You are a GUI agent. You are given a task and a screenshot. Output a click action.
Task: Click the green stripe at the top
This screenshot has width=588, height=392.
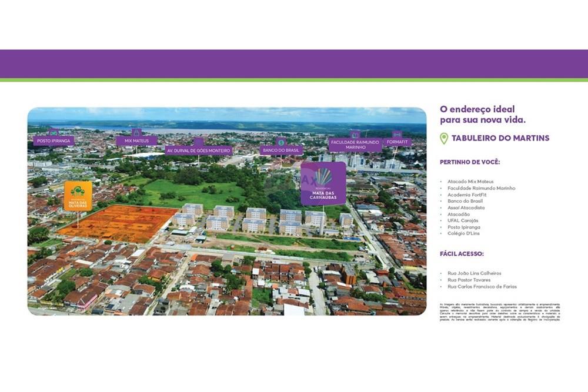[294, 79]
